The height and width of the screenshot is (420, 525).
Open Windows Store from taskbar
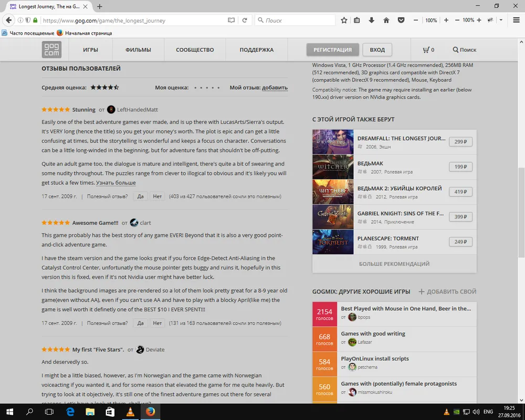110,412
